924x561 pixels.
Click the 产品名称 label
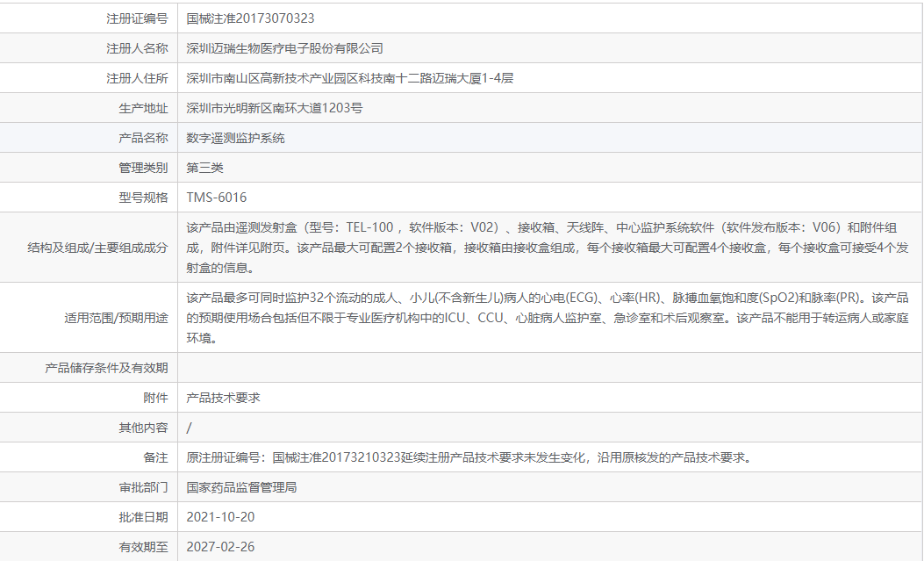click(x=143, y=138)
